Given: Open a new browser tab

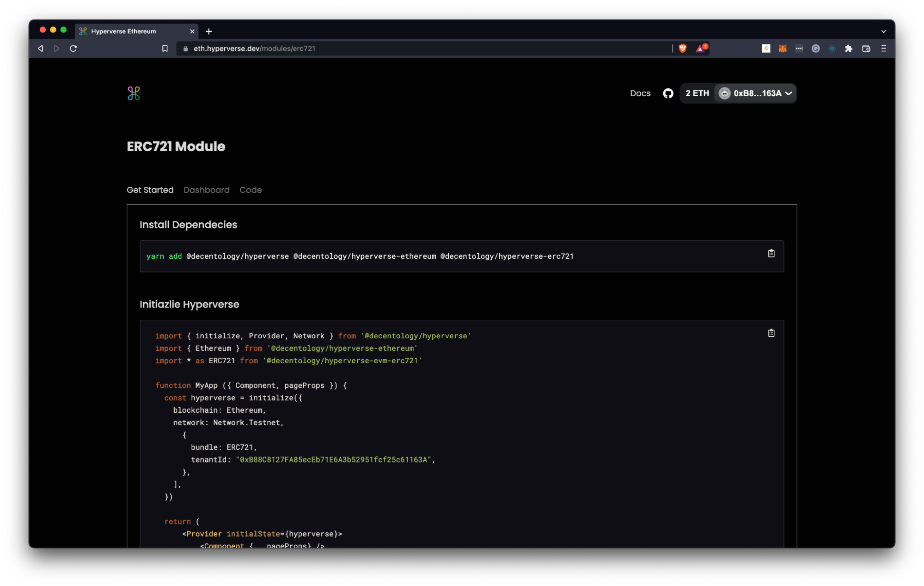Looking at the screenshot, I should [x=208, y=31].
